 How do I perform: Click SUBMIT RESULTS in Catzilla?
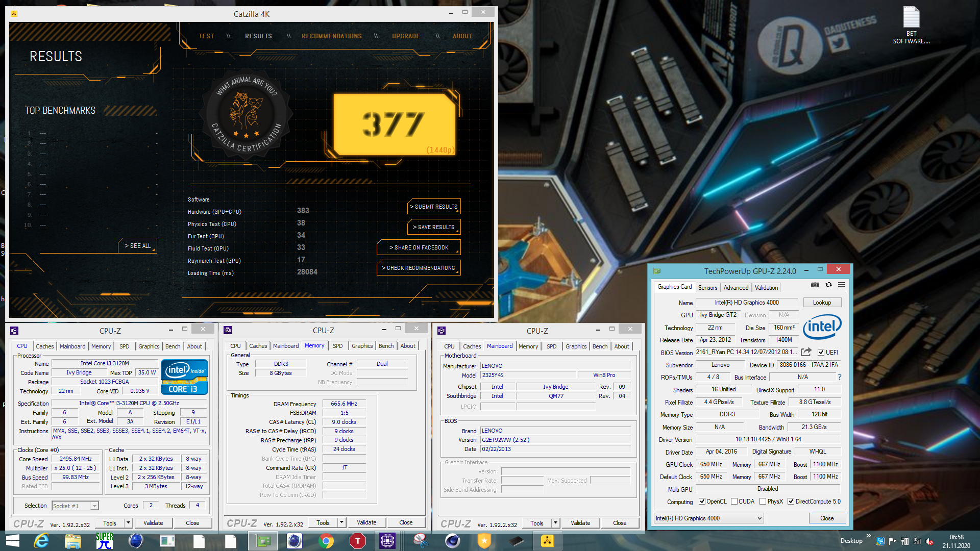click(434, 207)
